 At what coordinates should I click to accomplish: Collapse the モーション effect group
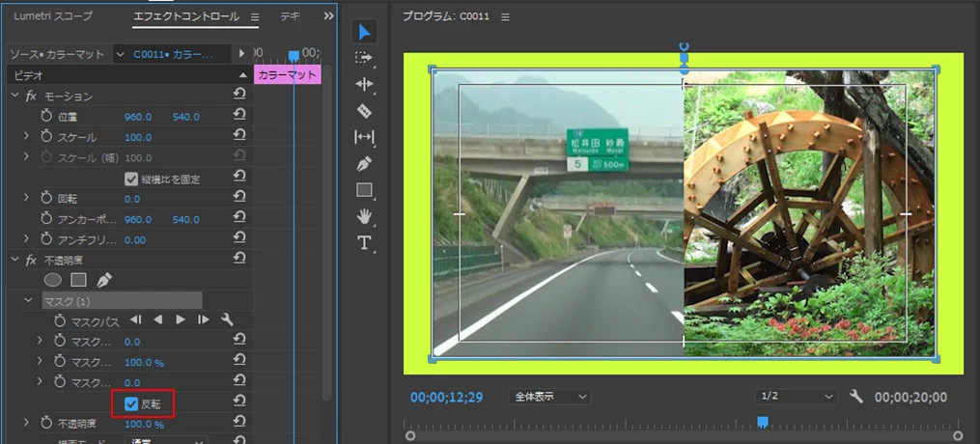click(x=15, y=96)
